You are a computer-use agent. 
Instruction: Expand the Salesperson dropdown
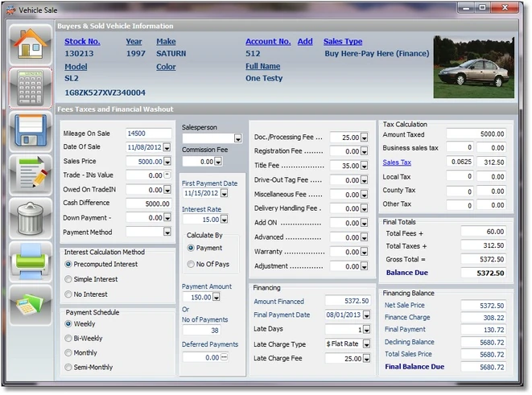(x=236, y=138)
